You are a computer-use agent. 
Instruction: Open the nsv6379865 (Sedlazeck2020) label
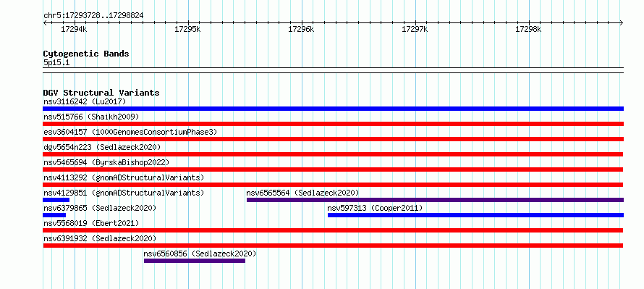(x=100, y=208)
